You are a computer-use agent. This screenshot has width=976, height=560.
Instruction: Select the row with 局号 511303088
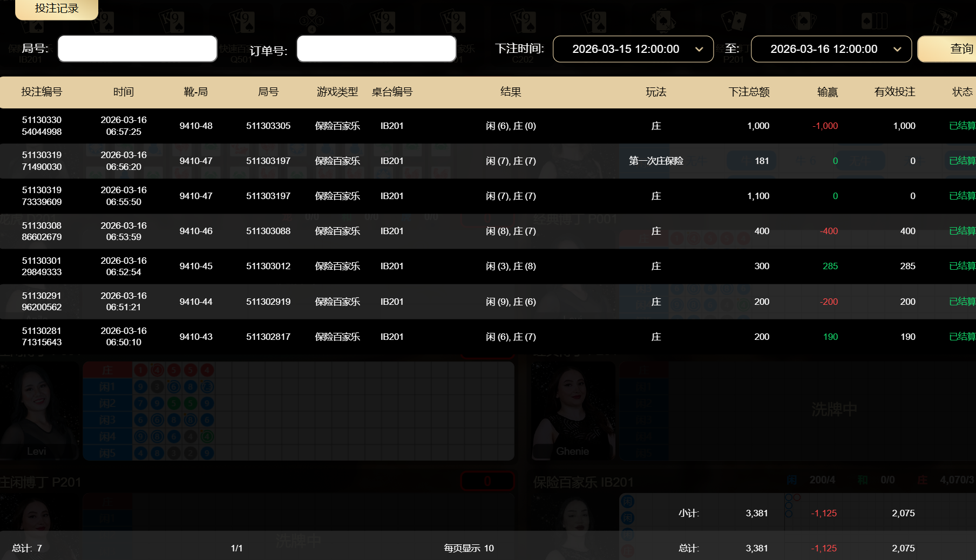268,231
